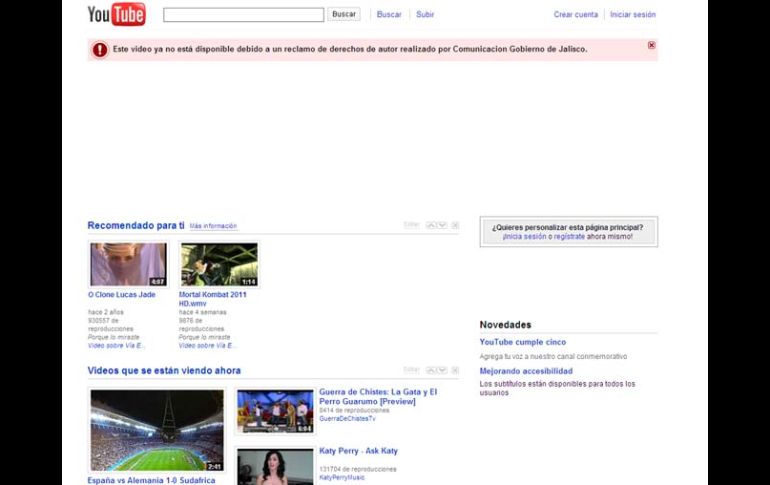Screen dimensions: 770x485
Task: Click the YouTube logo
Action: (116, 14)
